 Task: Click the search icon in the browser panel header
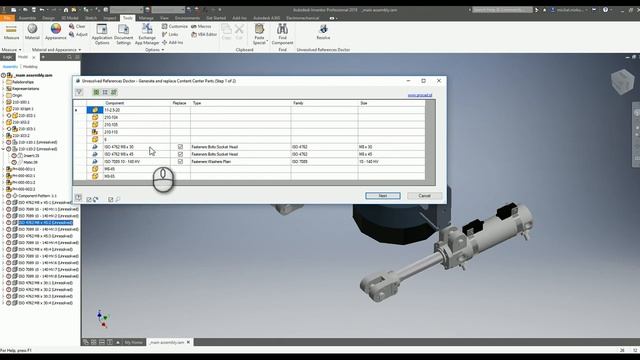(x=69, y=57)
